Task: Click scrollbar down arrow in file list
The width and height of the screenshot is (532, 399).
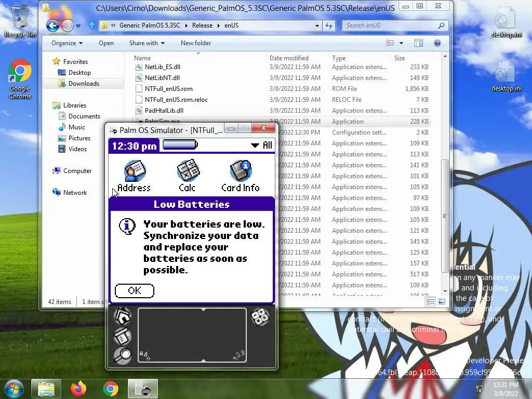Action: tap(445, 291)
